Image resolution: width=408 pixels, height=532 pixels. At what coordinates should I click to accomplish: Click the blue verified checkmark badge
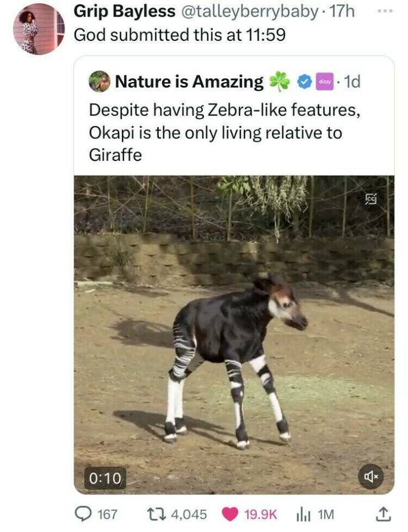(304, 82)
